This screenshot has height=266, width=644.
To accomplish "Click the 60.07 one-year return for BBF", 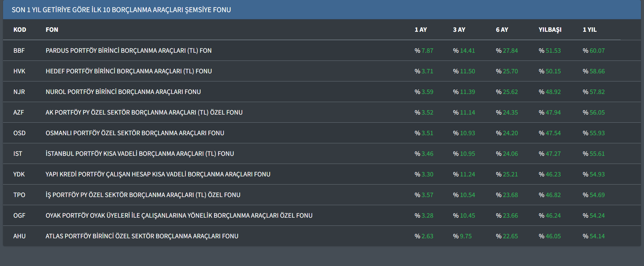I will click(x=597, y=51).
